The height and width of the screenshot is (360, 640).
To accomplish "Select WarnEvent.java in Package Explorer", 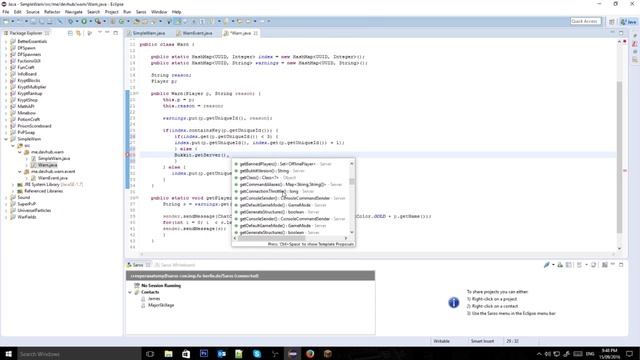I will (x=52, y=178).
